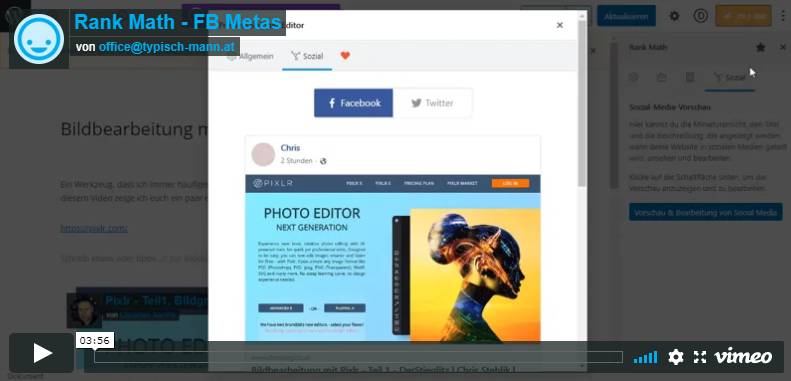Enter fullscreen mode in Vimeo player
Image resolution: width=791 pixels, height=381 pixels.
[x=700, y=357]
